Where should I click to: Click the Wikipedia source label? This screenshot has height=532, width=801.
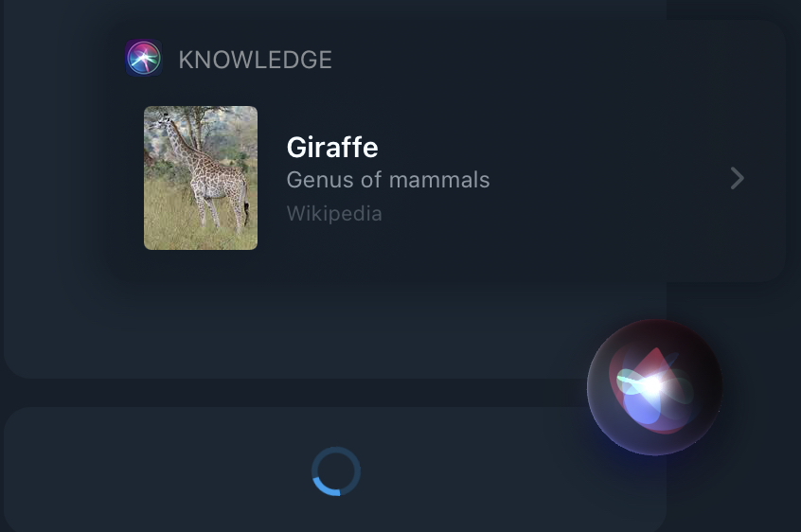[334, 213]
